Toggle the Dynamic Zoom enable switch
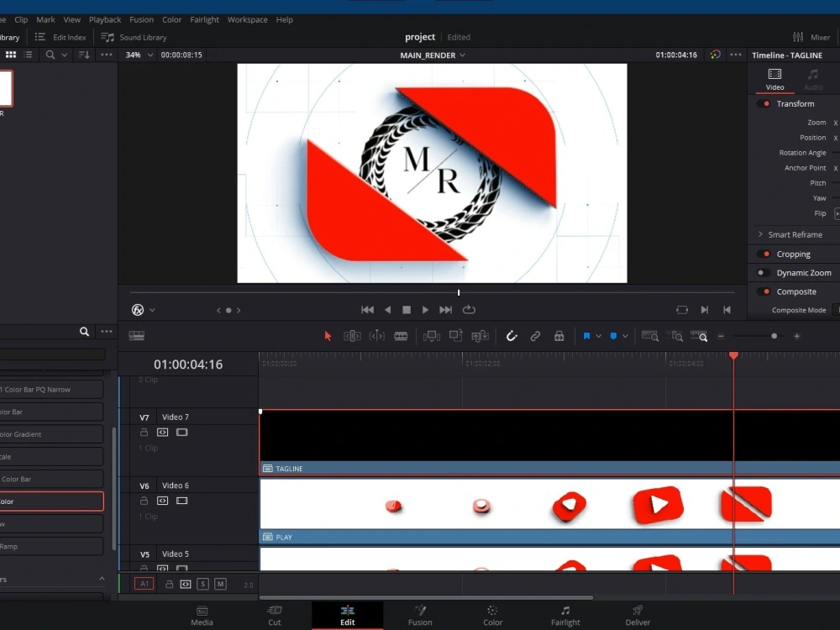This screenshot has width=840, height=630. [x=764, y=273]
